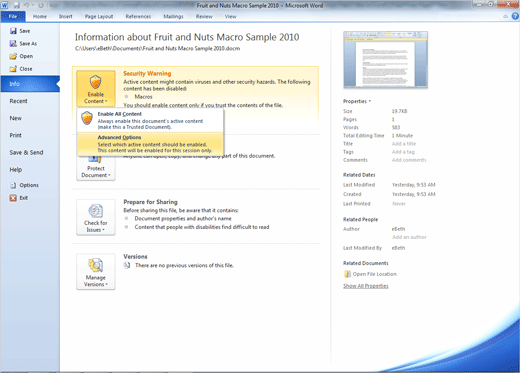Screen dimensions: 520x373
Task: Minimize the ribbon with the caret icon
Action: coord(506,16)
